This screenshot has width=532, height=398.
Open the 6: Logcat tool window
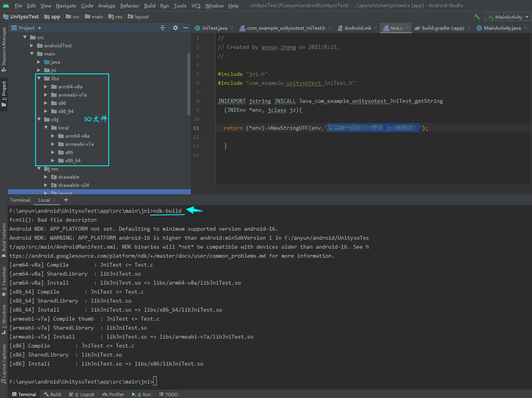pyautogui.click(x=82, y=394)
